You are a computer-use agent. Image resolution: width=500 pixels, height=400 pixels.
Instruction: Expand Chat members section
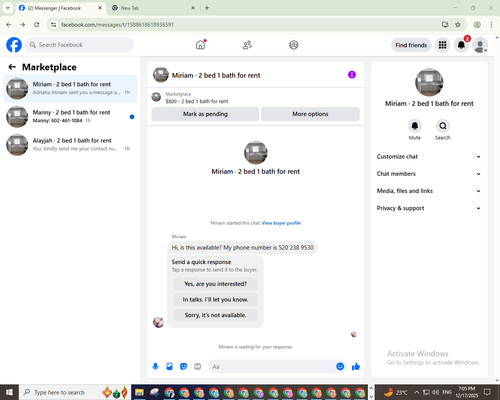(429, 174)
